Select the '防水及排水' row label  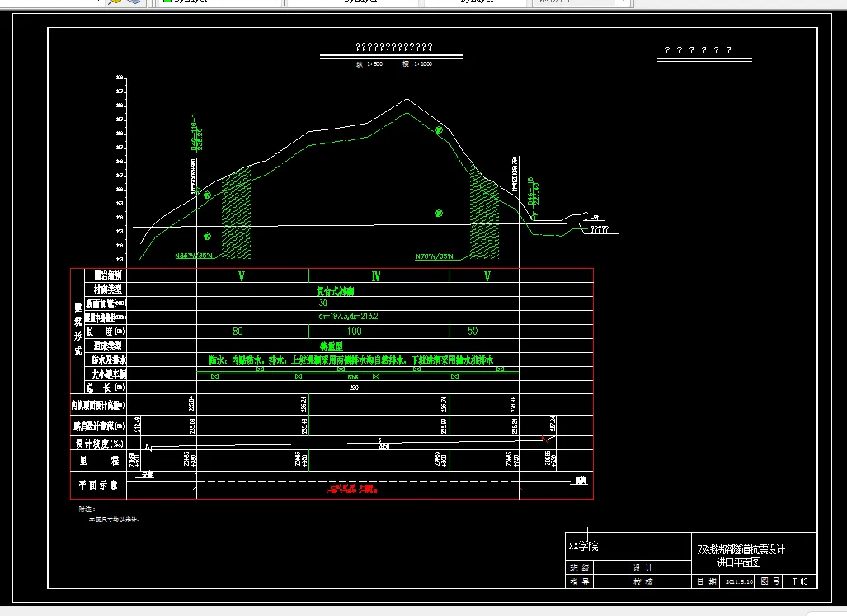pyautogui.click(x=109, y=360)
